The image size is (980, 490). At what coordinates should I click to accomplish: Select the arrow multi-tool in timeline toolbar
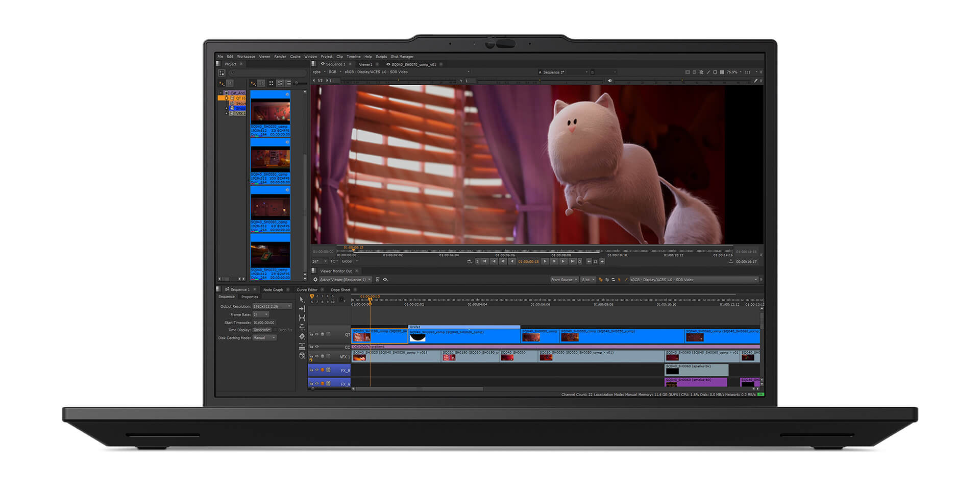click(x=302, y=300)
